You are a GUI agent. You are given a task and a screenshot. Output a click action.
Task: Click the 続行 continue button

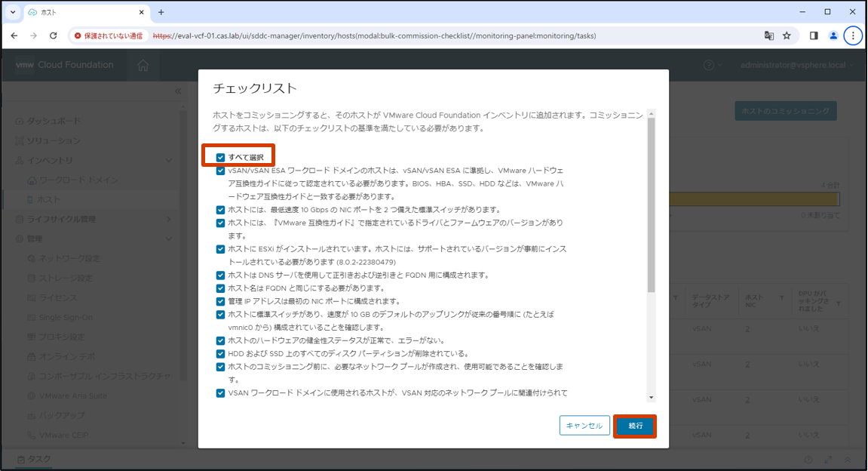(635, 426)
